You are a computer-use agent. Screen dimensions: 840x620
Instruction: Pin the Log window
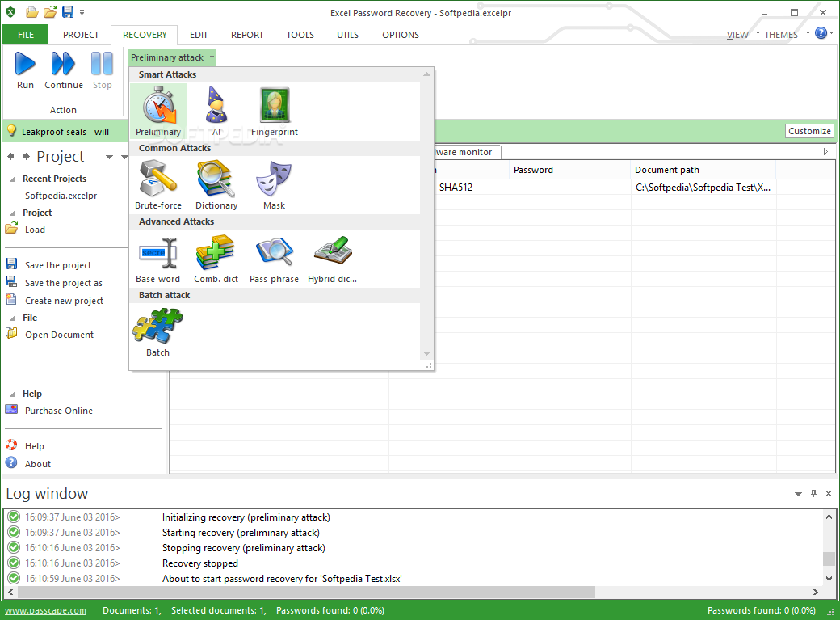(814, 493)
